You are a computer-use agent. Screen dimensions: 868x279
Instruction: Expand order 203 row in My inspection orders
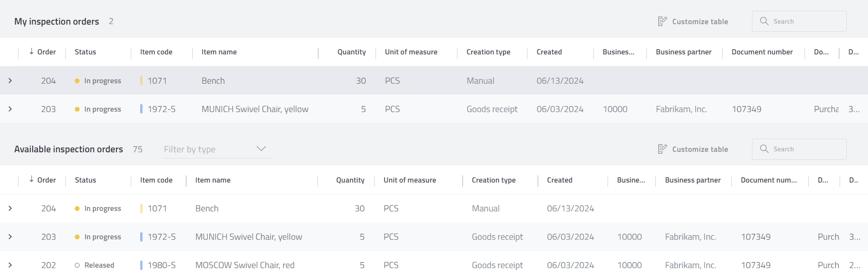[10, 109]
